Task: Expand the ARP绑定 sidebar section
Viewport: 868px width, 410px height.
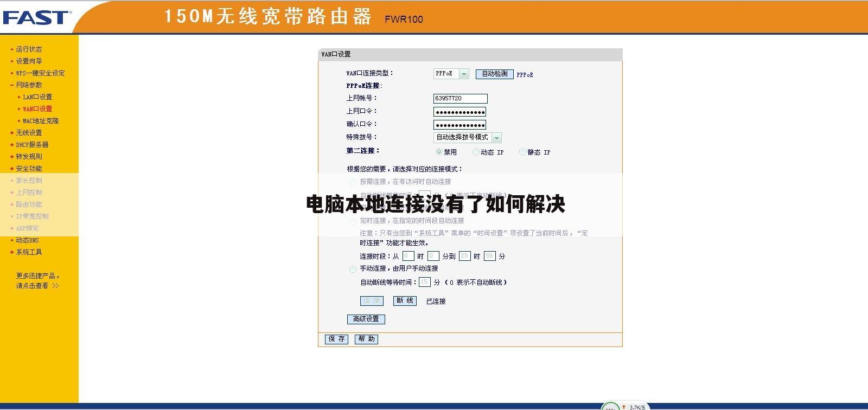Action: click(27, 228)
